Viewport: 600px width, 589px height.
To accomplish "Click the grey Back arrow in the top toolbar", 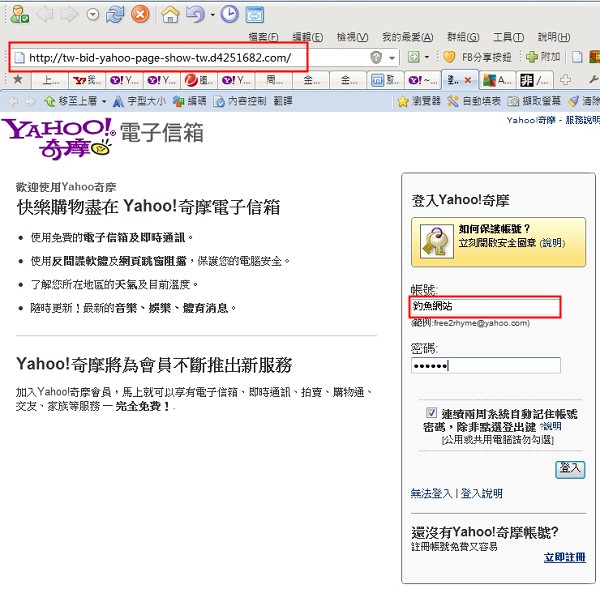I will [x=45, y=15].
